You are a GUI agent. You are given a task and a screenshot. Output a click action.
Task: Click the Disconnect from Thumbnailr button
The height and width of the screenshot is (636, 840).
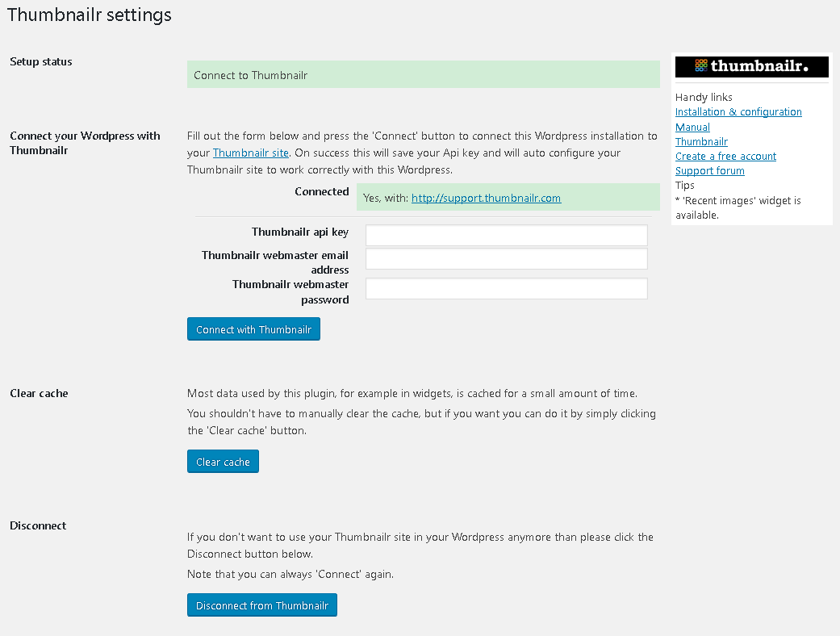(x=261, y=605)
